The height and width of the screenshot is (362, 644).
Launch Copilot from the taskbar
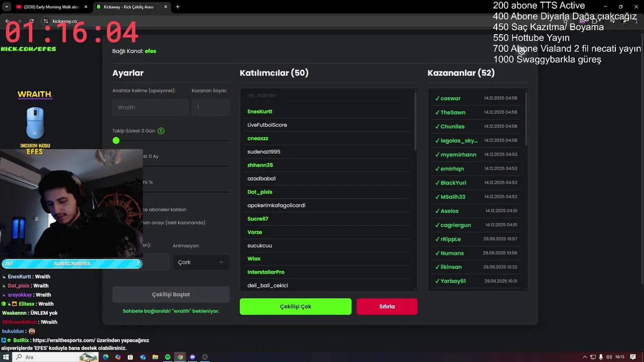pos(118,357)
